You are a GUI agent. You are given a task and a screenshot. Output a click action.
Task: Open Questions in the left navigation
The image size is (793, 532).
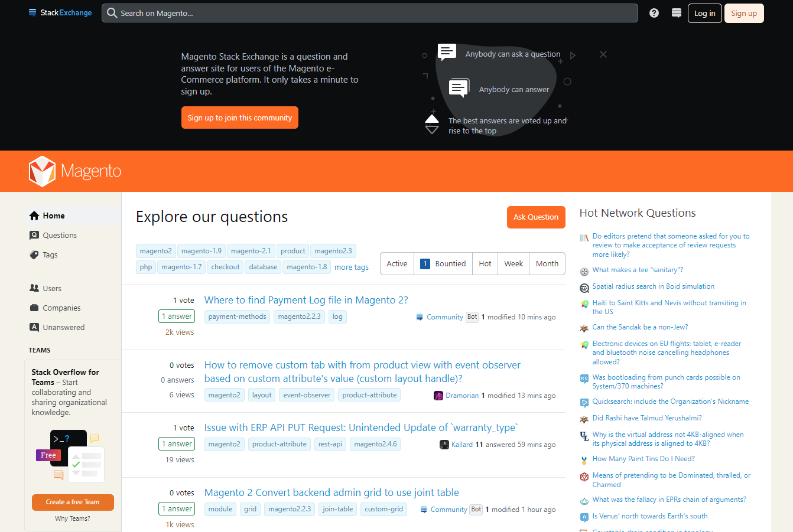pyautogui.click(x=60, y=235)
